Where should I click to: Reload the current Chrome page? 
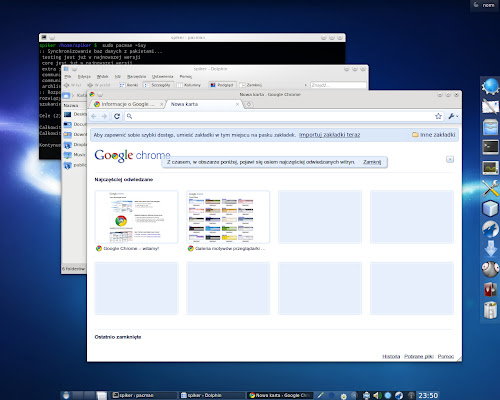pos(117,116)
